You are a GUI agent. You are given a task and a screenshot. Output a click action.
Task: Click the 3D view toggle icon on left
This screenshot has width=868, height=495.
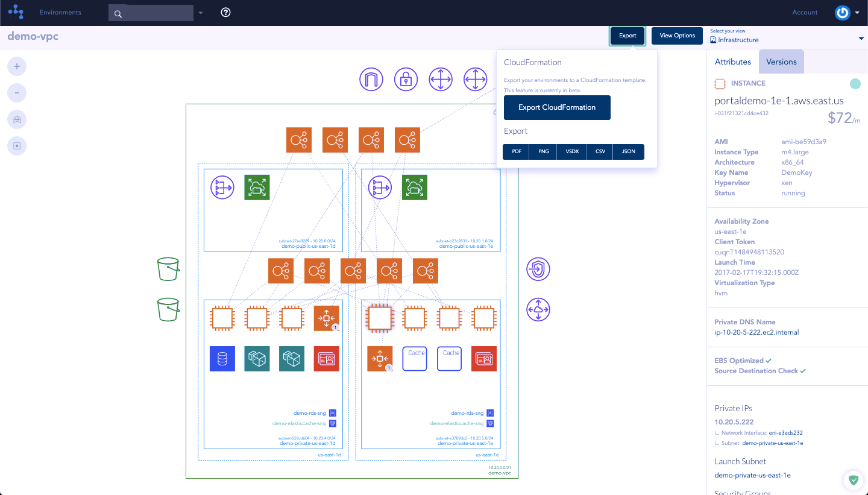click(x=17, y=119)
